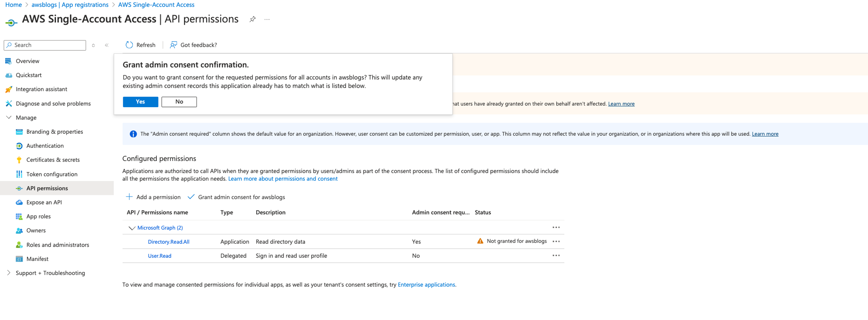This screenshot has height=320, width=868.
Task: Collapse the sidebar using double-chevron icon
Action: click(107, 45)
